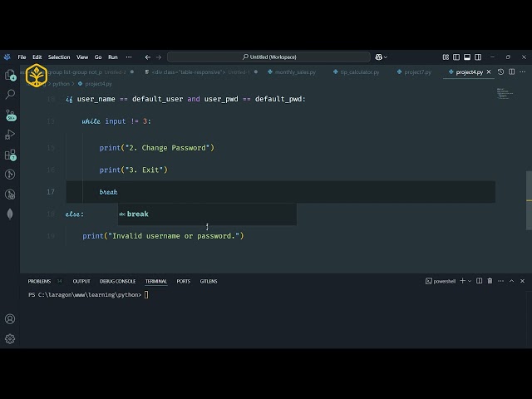Image resolution: width=532 pixels, height=399 pixels.
Task: Open the GitLens panel tab
Action: tap(209, 281)
